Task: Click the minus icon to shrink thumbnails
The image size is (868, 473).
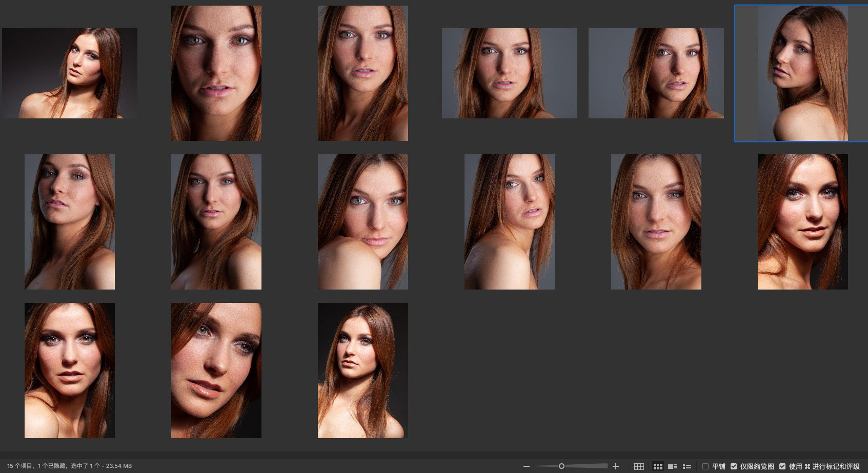Action: [x=526, y=466]
